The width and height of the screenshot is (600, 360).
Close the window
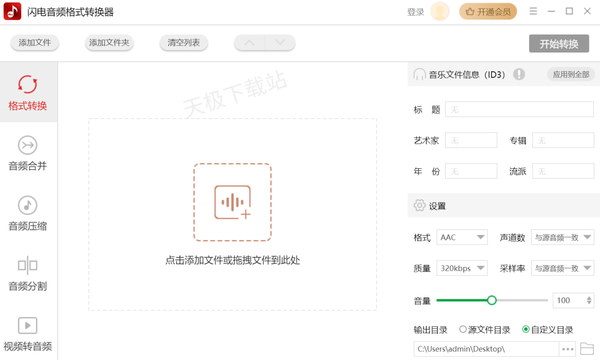[587, 11]
